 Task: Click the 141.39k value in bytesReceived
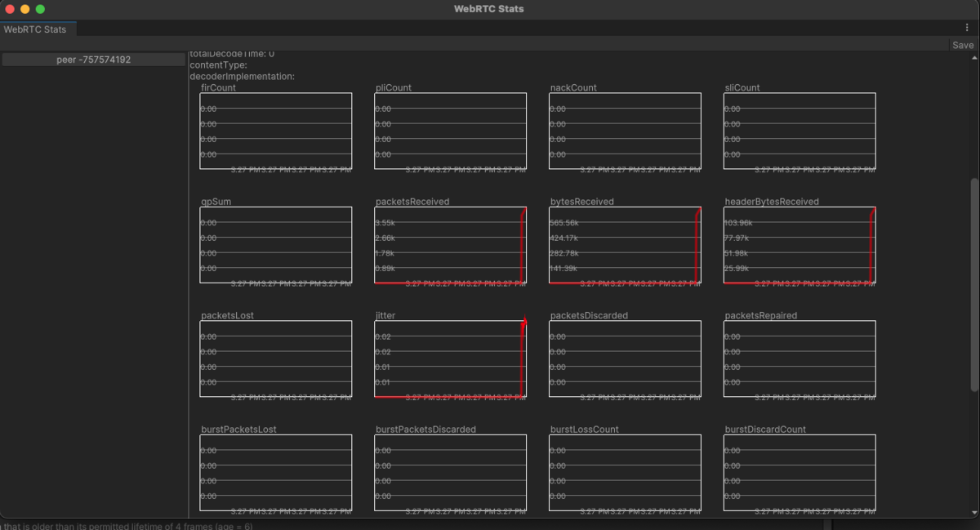563,269
